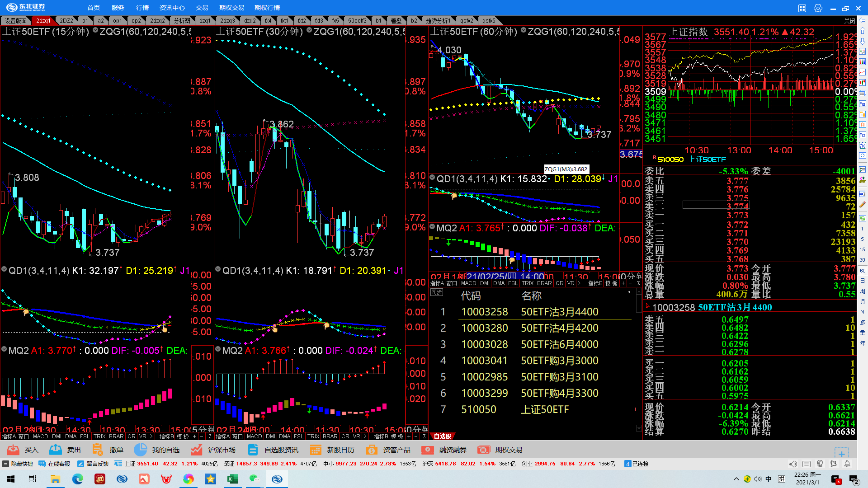
Task: Toggle 隐藏快捷 hide shortcut bar
Action: click(18, 464)
